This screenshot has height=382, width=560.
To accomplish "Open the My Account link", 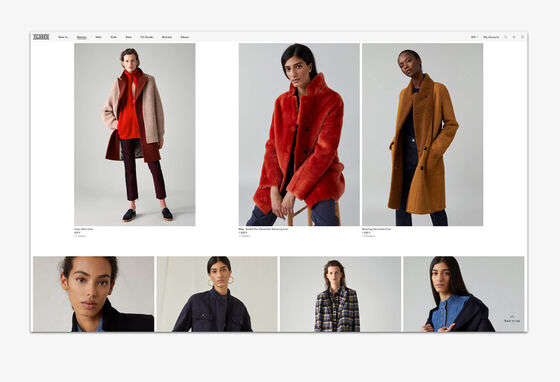I will (491, 37).
